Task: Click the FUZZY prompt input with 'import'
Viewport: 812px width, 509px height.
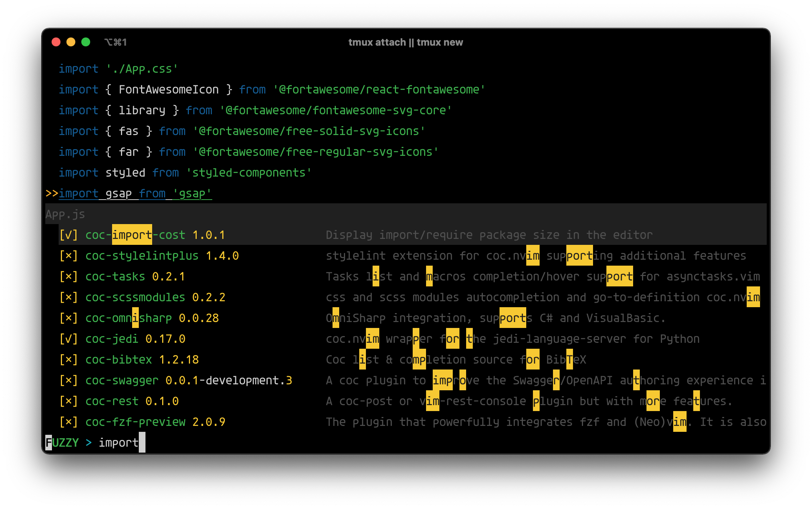Action: pyautogui.click(x=122, y=443)
